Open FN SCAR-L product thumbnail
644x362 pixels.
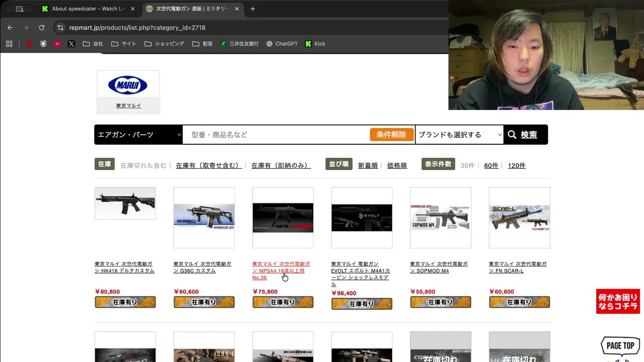[x=519, y=218]
